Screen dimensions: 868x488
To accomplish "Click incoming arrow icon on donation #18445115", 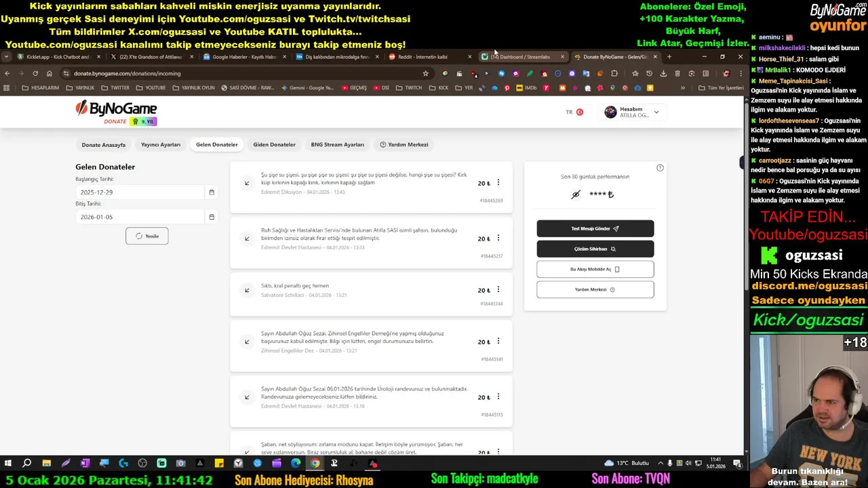I will click(x=247, y=397).
